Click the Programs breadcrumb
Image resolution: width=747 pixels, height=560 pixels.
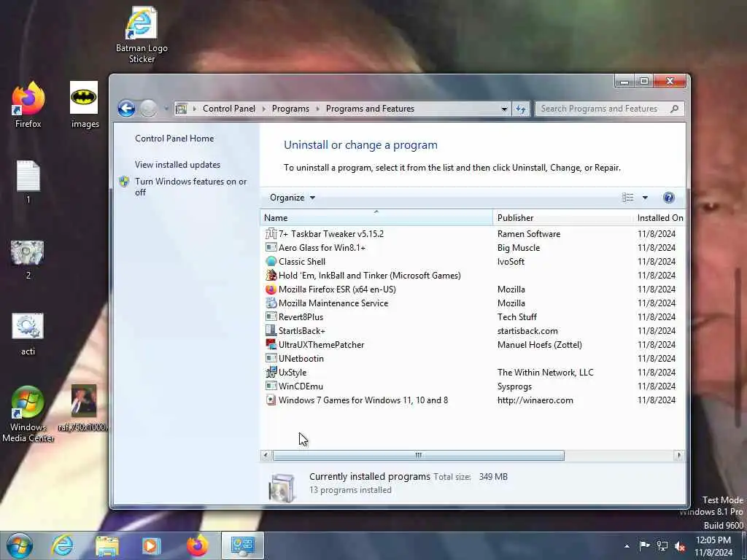(290, 109)
